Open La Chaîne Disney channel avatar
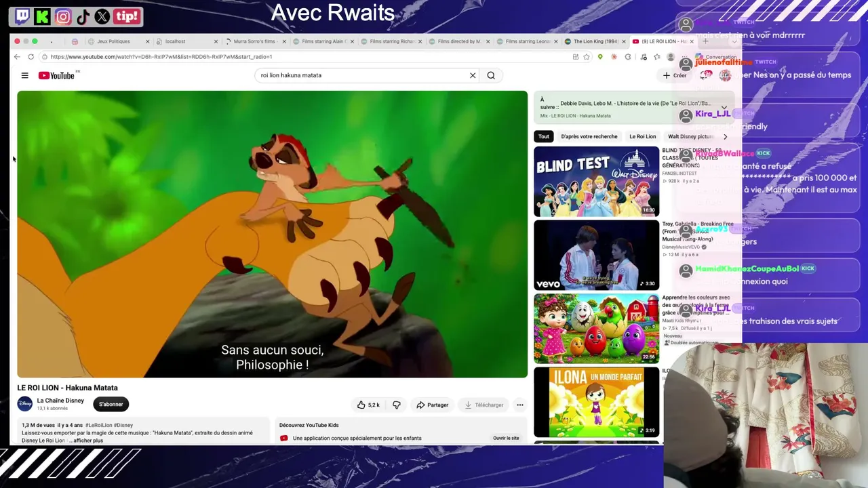 (x=25, y=404)
